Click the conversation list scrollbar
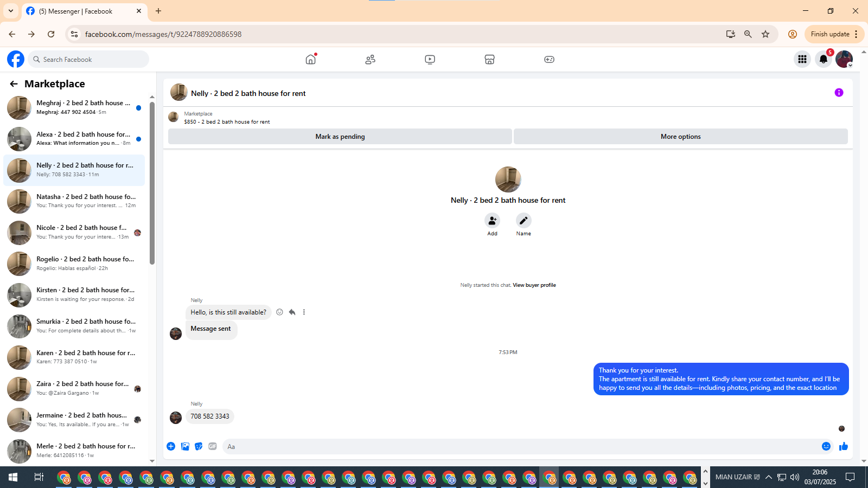Image resolution: width=868 pixels, height=488 pixels. [152, 183]
